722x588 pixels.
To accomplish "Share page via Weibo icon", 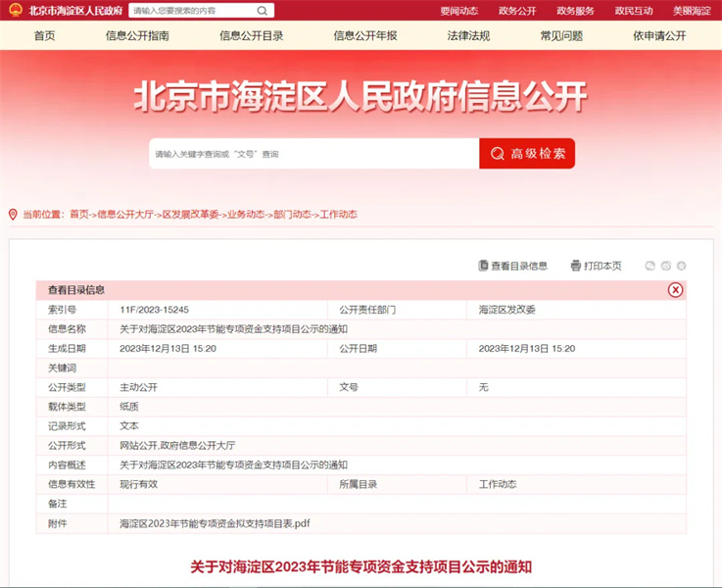I will (666, 266).
